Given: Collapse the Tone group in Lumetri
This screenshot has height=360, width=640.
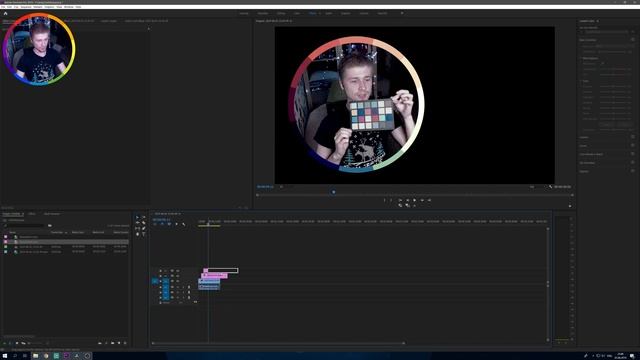Looking at the screenshot, I should click(x=582, y=81).
